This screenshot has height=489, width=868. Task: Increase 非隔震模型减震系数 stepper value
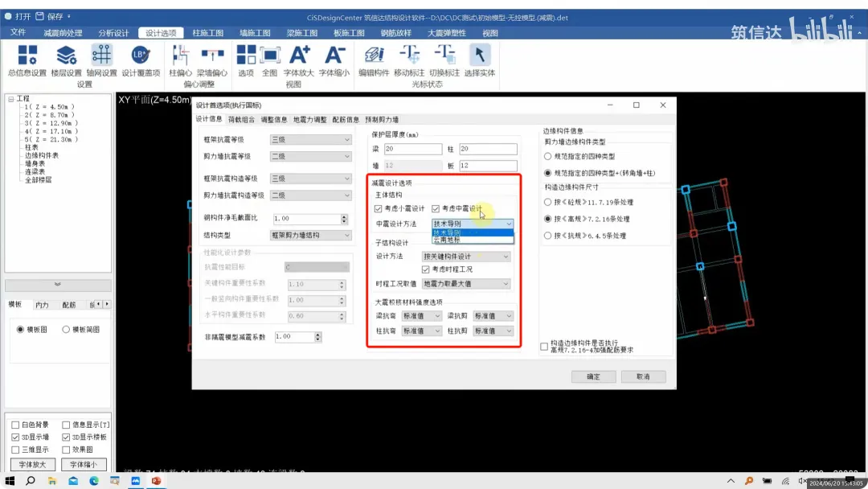(x=317, y=334)
